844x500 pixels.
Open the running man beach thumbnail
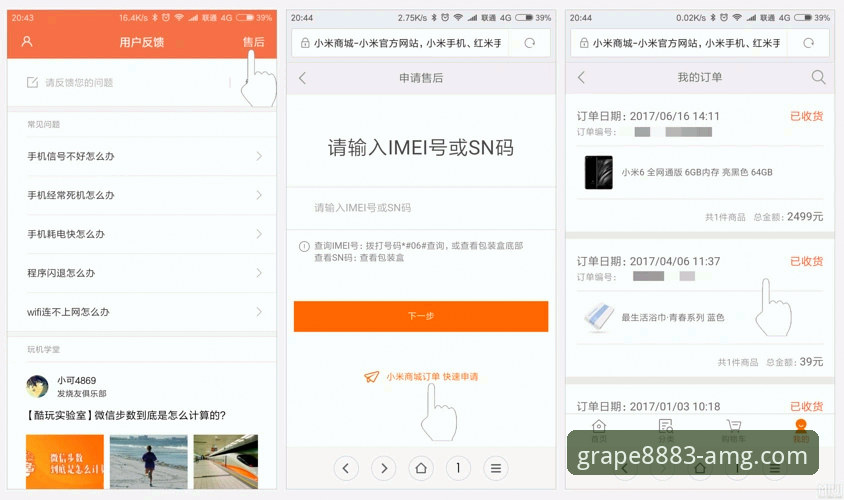pyautogui.click(x=149, y=462)
